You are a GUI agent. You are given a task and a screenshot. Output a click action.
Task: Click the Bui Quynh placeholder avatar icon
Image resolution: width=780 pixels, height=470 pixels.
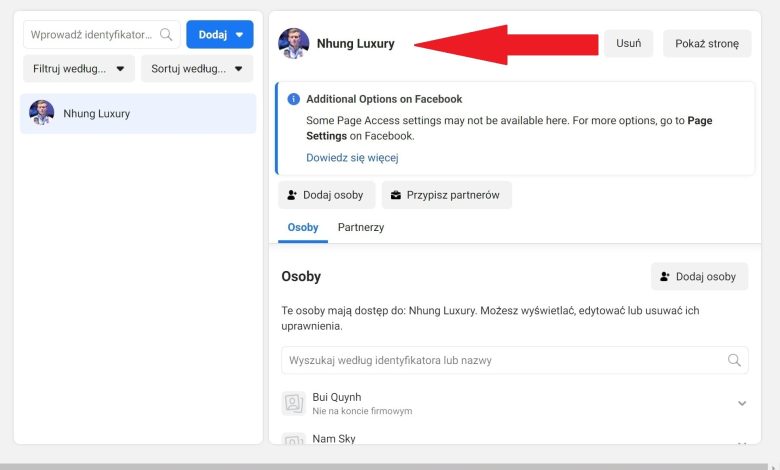point(293,403)
